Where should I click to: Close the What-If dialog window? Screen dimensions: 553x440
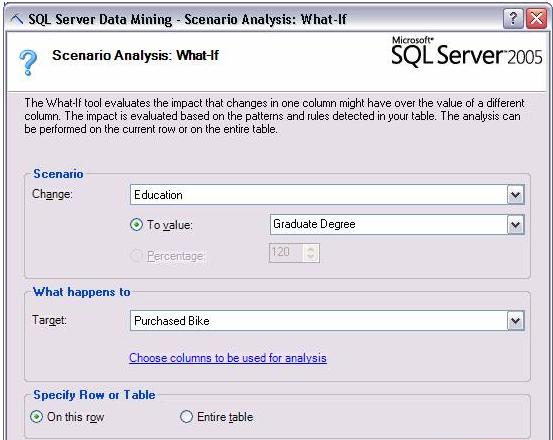click(x=536, y=18)
